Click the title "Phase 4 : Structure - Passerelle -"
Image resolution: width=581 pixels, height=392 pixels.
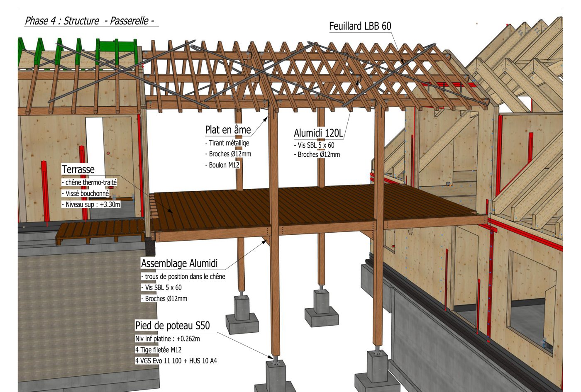pos(90,21)
